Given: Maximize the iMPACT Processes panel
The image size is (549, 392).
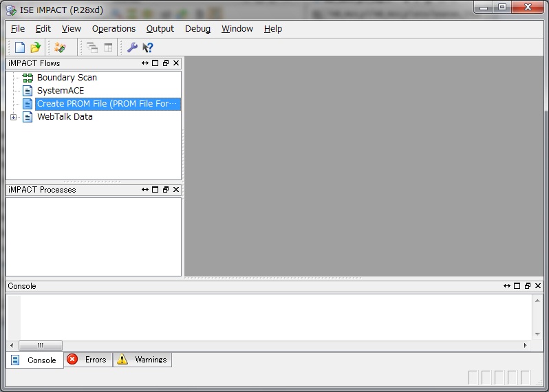Looking at the screenshot, I should (x=155, y=189).
